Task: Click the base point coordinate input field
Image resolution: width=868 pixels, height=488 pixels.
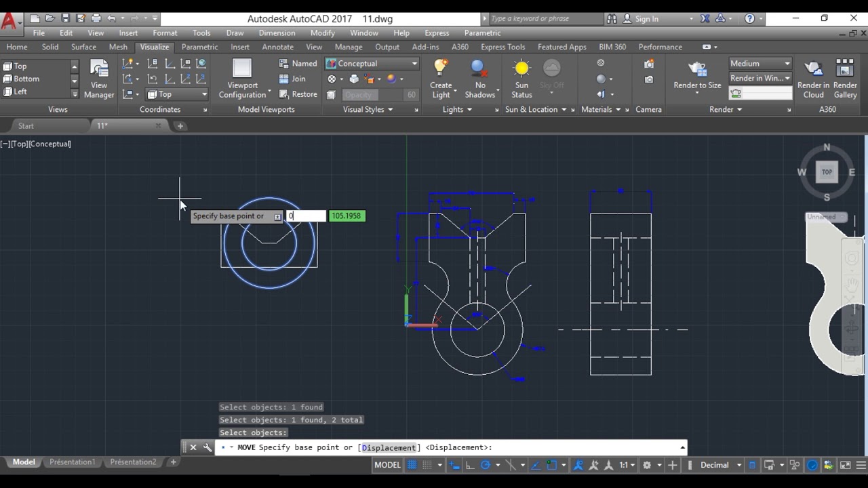Action: 306,216
